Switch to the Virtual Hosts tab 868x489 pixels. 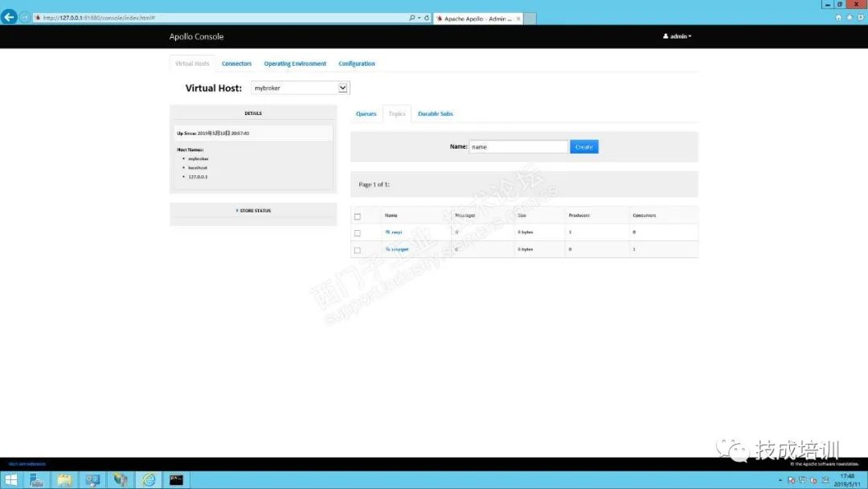192,64
